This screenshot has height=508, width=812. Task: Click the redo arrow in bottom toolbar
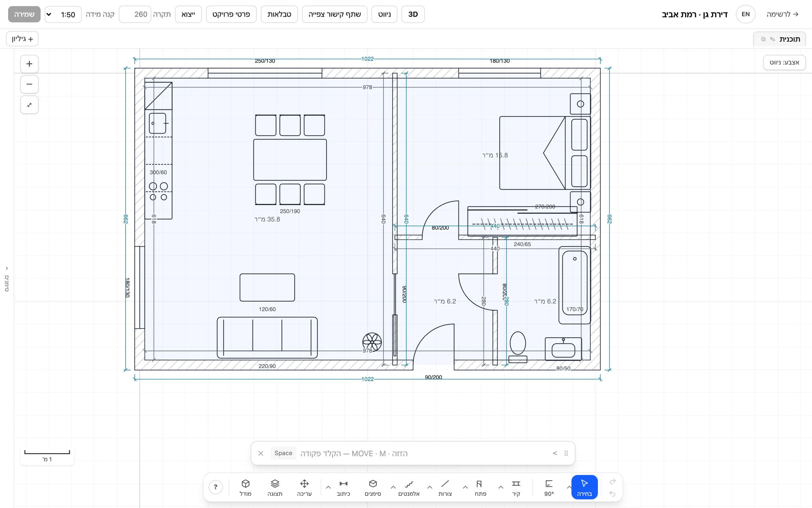pos(612,482)
